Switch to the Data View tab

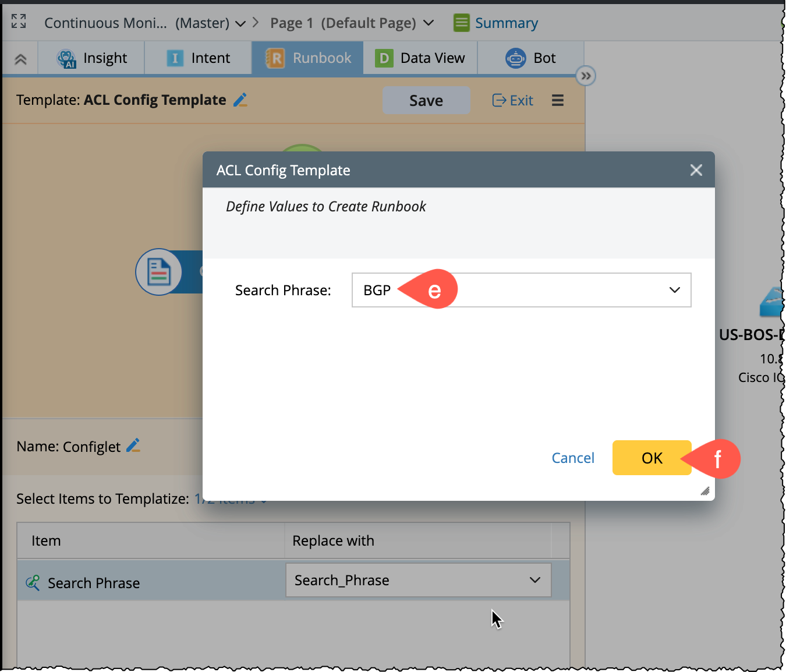(420, 58)
